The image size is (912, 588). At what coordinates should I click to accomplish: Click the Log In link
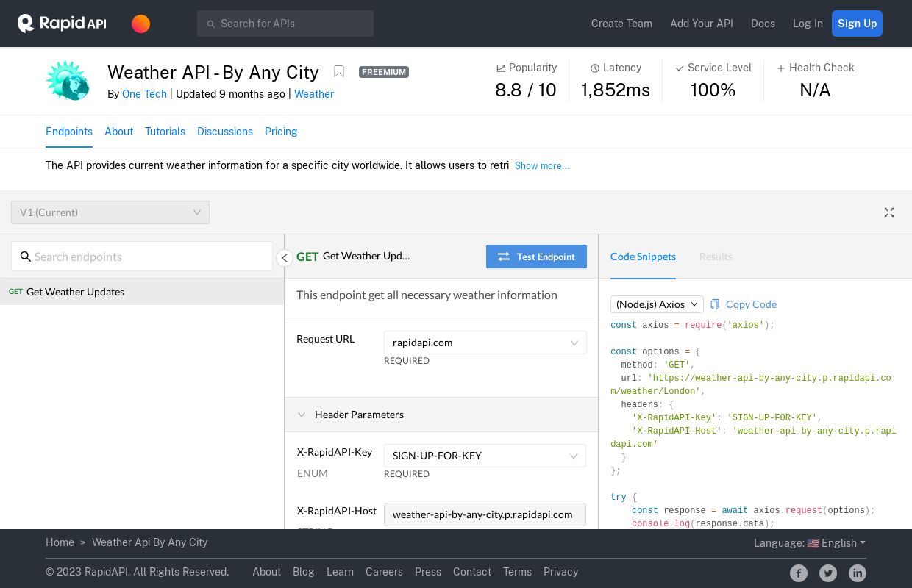pos(808,24)
